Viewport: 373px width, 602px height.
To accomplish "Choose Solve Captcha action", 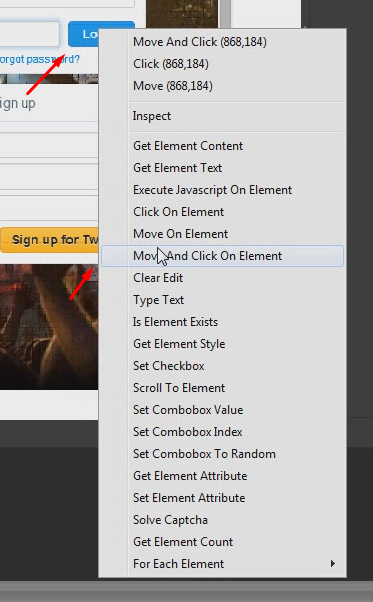I will click(223, 520).
